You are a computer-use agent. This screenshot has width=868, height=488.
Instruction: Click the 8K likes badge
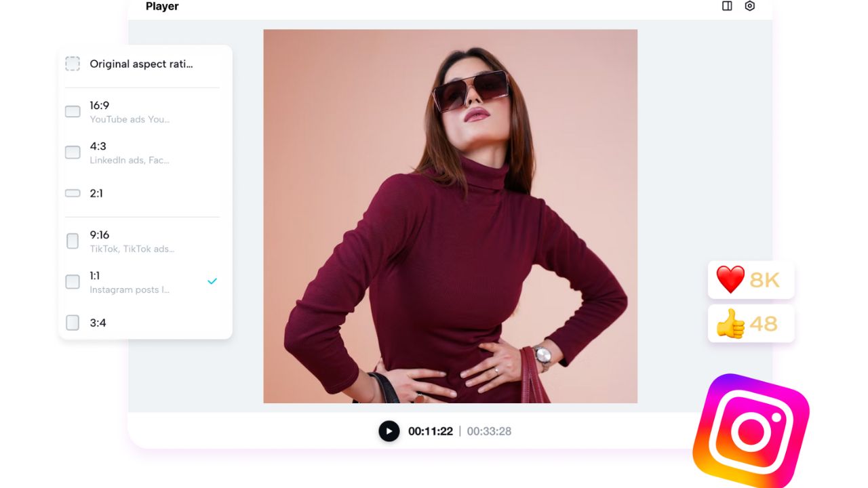(751, 279)
